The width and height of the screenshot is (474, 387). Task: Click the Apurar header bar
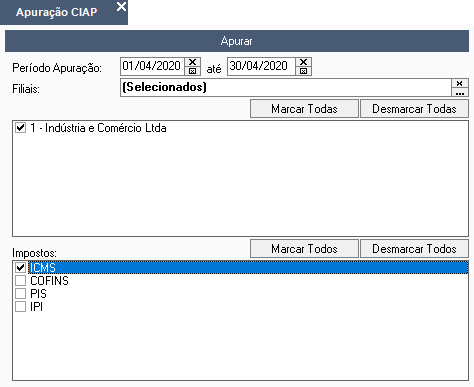point(237,41)
